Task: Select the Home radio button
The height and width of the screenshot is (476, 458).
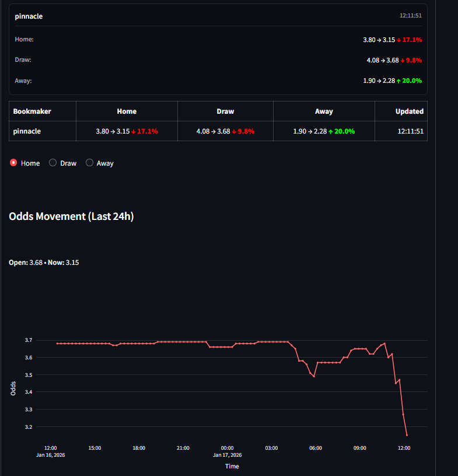Action: pos(13,163)
